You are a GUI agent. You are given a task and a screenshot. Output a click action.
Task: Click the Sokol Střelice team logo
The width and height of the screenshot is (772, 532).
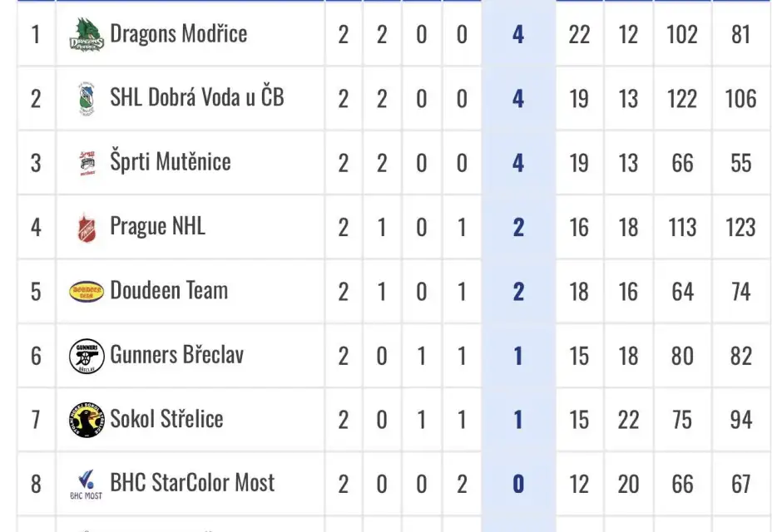87,420
